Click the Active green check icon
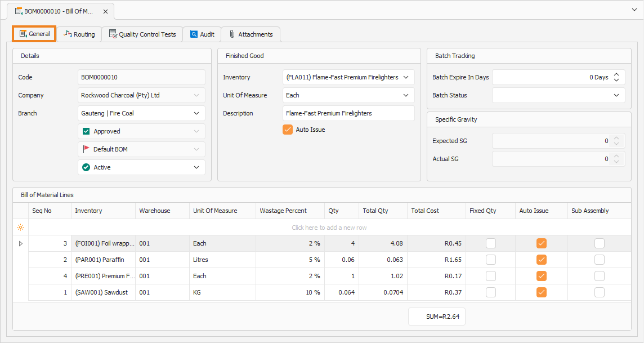The image size is (644, 343). (86, 167)
